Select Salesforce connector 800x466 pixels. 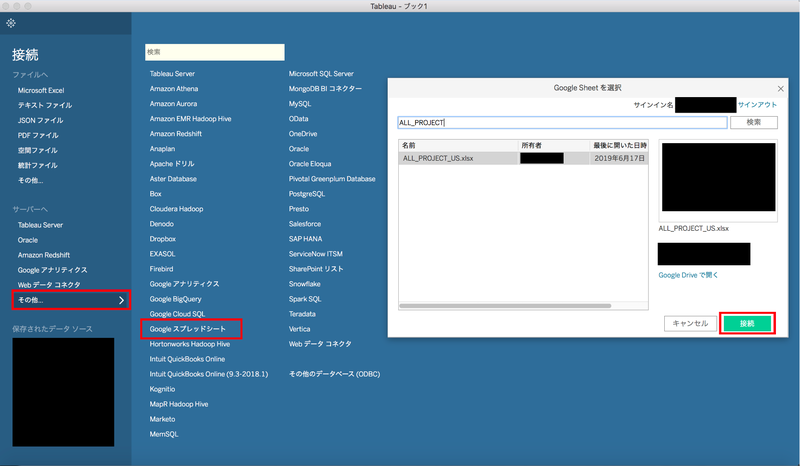coord(305,224)
